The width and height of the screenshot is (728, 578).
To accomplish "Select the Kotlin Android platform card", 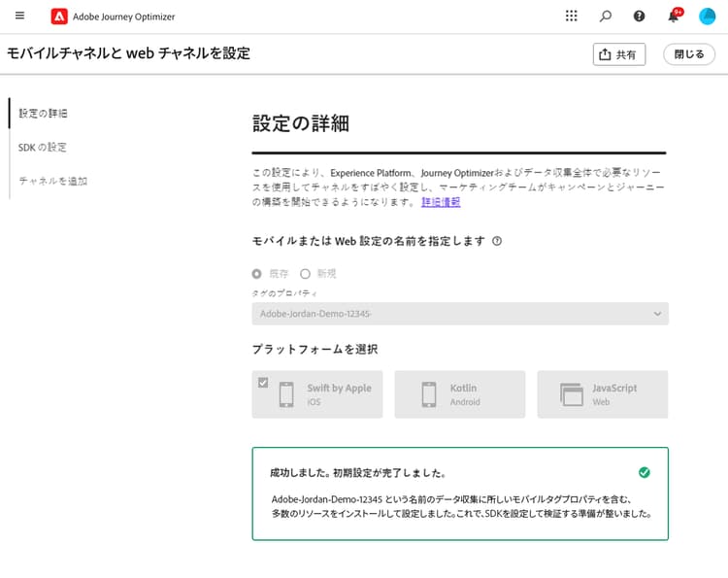I will pos(460,394).
